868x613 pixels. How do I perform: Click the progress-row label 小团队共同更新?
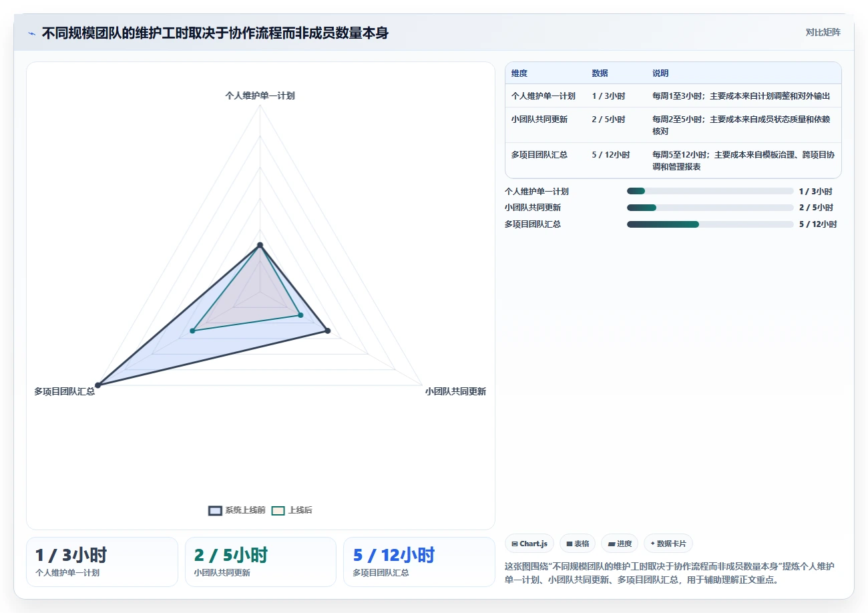[x=533, y=208]
